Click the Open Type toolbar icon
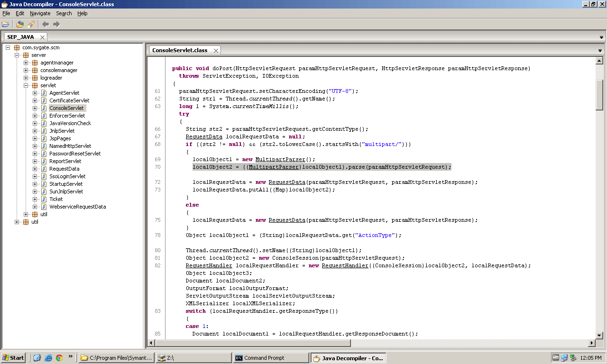This screenshot has width=607, height=364. tap(20, 24)
